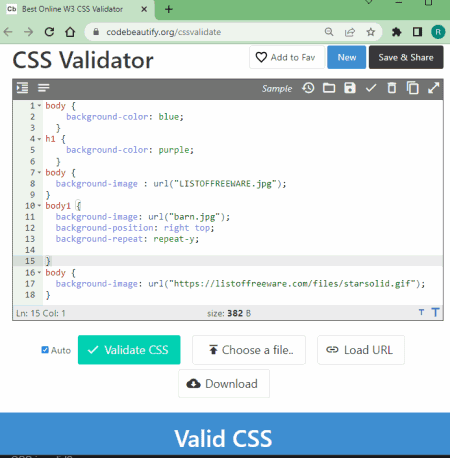Load the Sample CSS code
The height and width of the screenshot is (458, 450).
(277, 89)
